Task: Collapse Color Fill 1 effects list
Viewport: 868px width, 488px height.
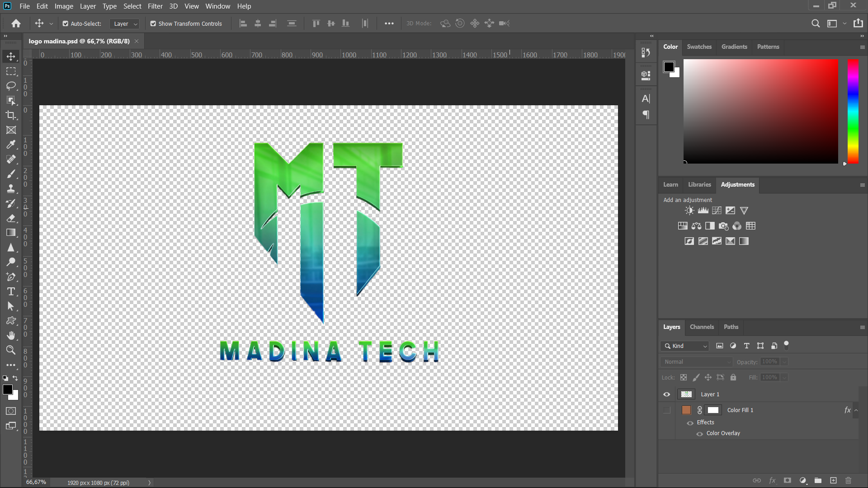Action: tap(856, 410)
